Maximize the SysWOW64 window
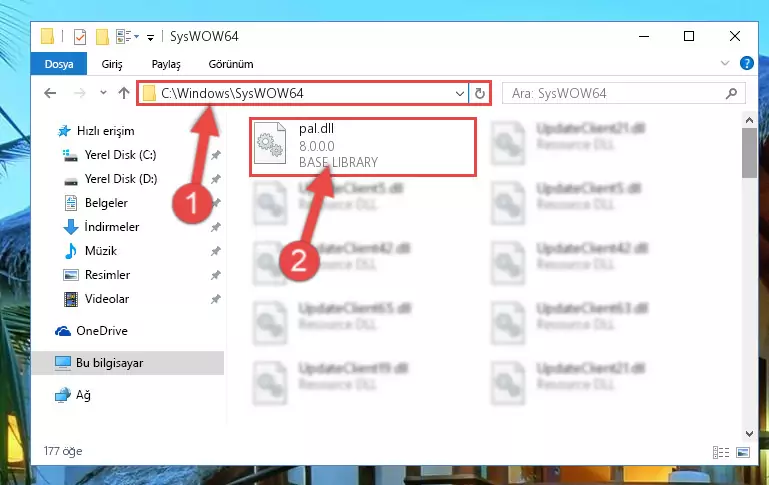Image resolution: width=769 pixels, height=485 pixels. 689,36
